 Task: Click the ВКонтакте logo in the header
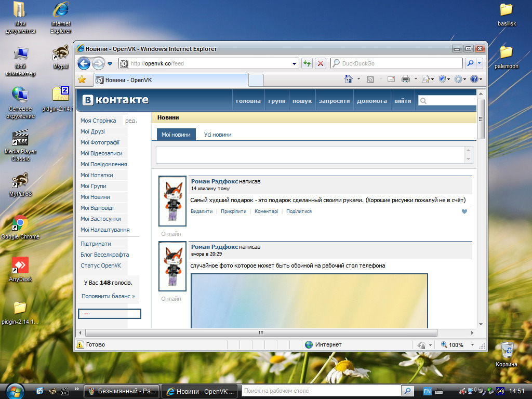(x=115, y=100)
